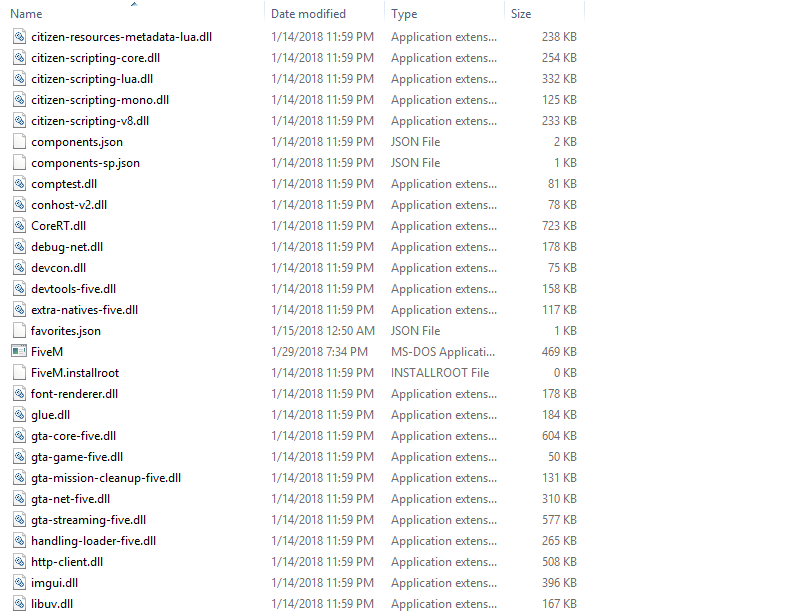The image size is (806, 615).
Task: Click the 1/29/2018 7:34 PM date of FiveM
Action: click(319, 352)
